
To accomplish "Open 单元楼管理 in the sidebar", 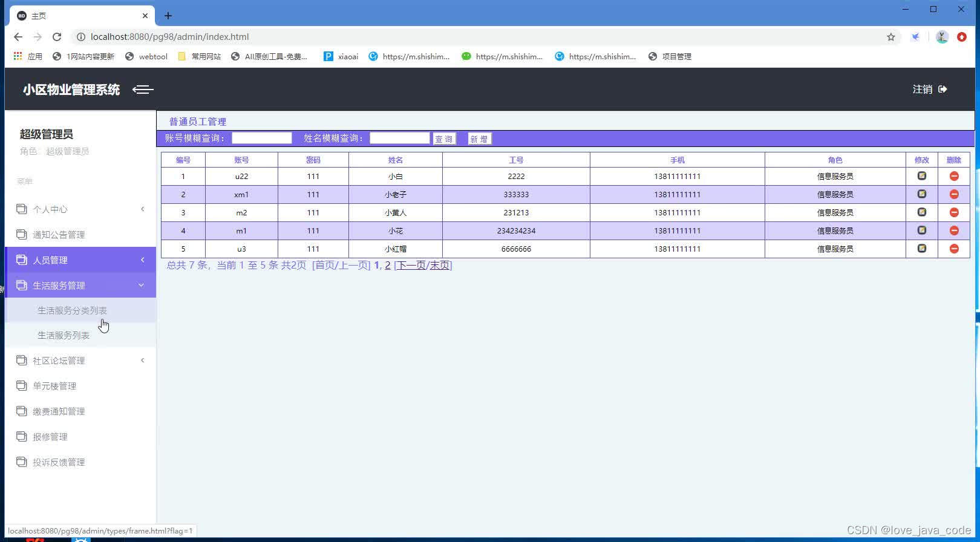I will click(80, 386).
